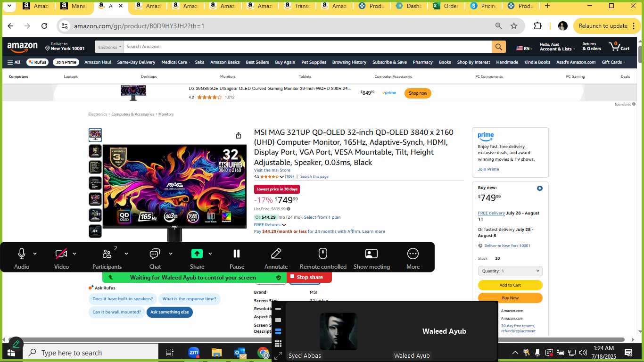Click the Show meeting icon
This screenshot has height=362, width=644.
pyautogui.click(x=372, y=254)
